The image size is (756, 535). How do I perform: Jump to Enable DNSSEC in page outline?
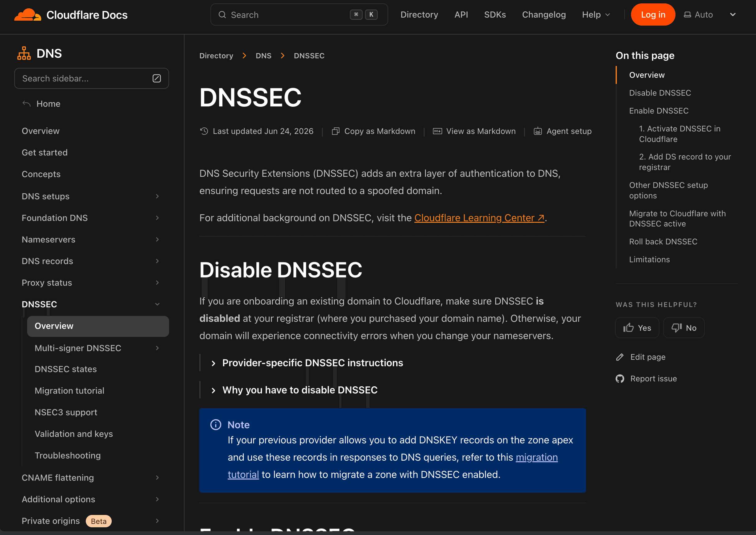pyautogui.click(x=659, y=111)
